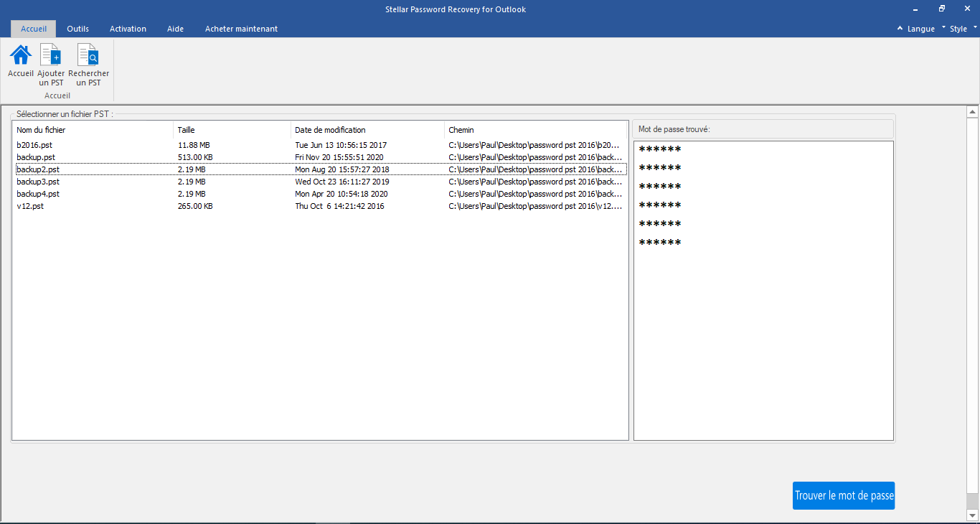Open the Langue dropdown menu
980x524 pixels.
click(926, 29)
